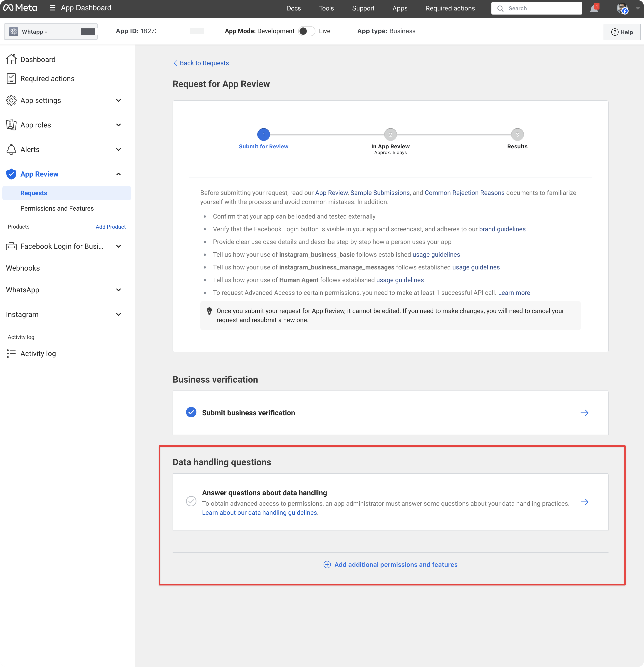The width and height of the screenshot is (644, 667).
Task: Click the Required actions checklist icon
Action: coord(11,79)
